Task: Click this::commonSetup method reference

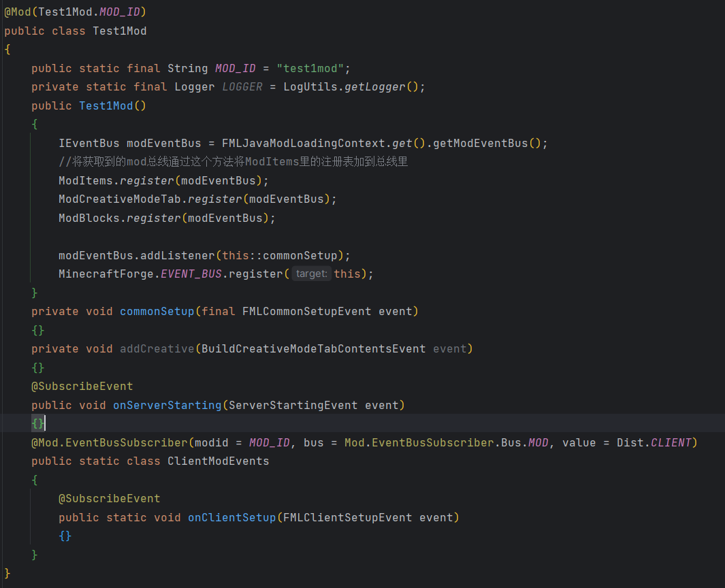Action: click(280, 256)
